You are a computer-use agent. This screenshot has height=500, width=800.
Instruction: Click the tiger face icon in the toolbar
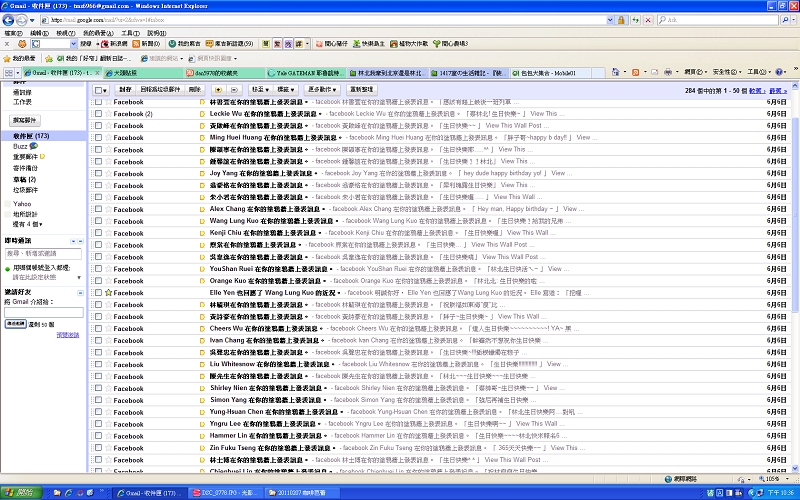pos(22,44)
